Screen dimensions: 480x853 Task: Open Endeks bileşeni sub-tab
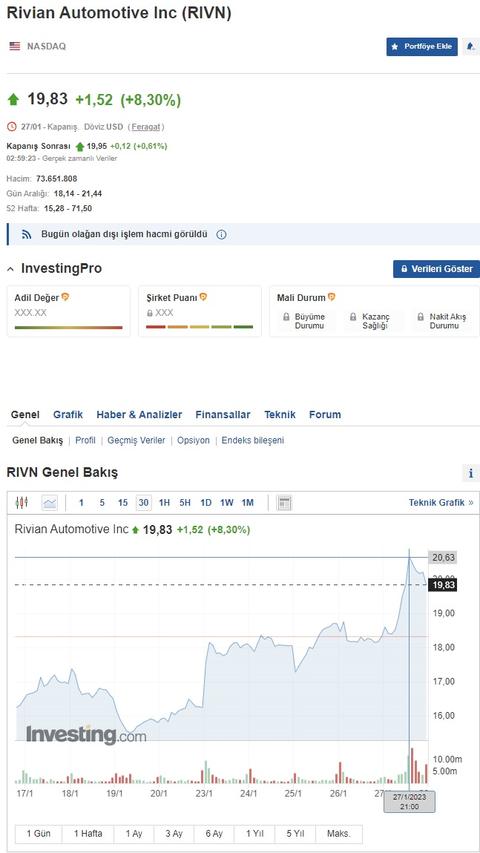pyautogui.click(x=253, y=440)
